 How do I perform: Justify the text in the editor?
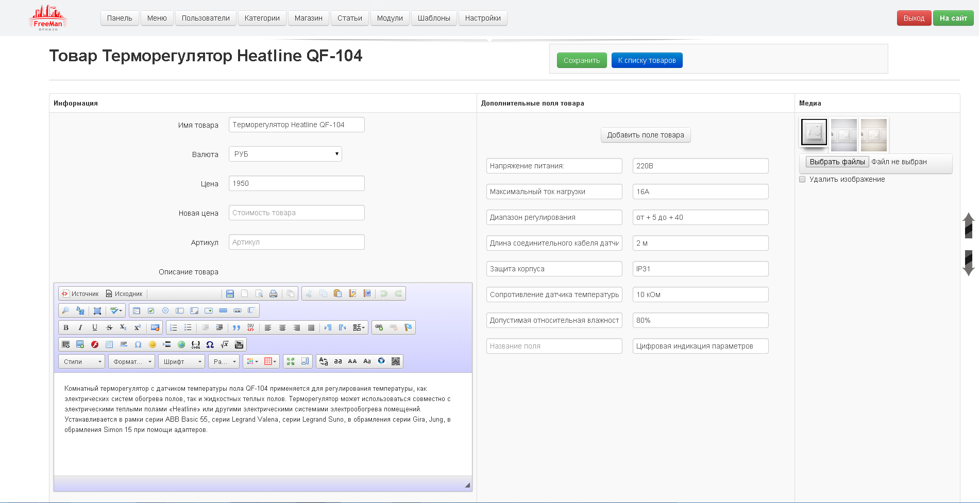(311, 327)
